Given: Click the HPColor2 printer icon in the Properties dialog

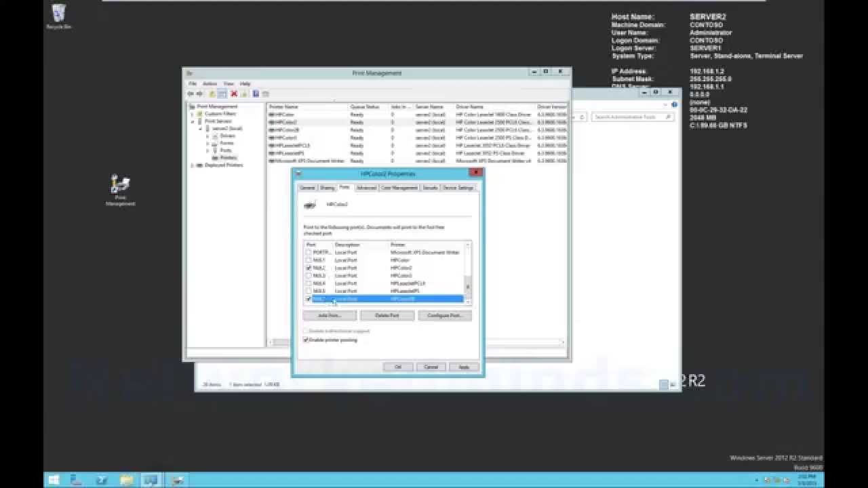Looking at the screenshot, I should click(x=310, y=204).
